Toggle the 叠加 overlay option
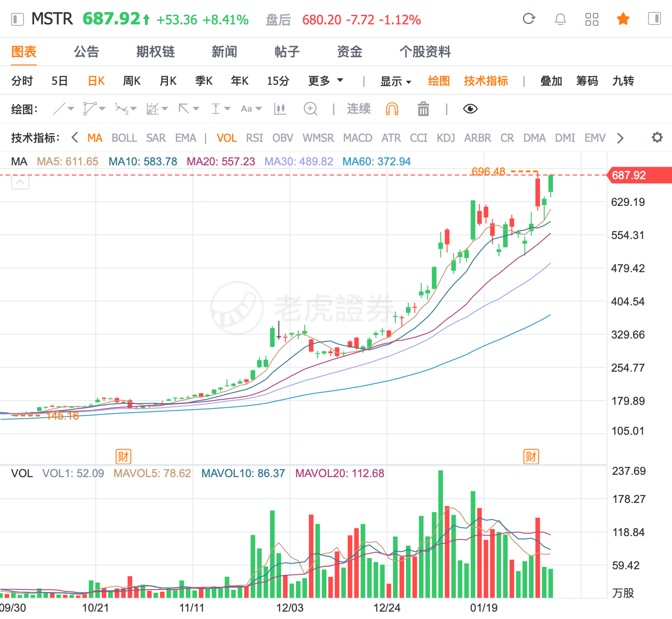Screen dimensions: 672x619 click(551, 81)
